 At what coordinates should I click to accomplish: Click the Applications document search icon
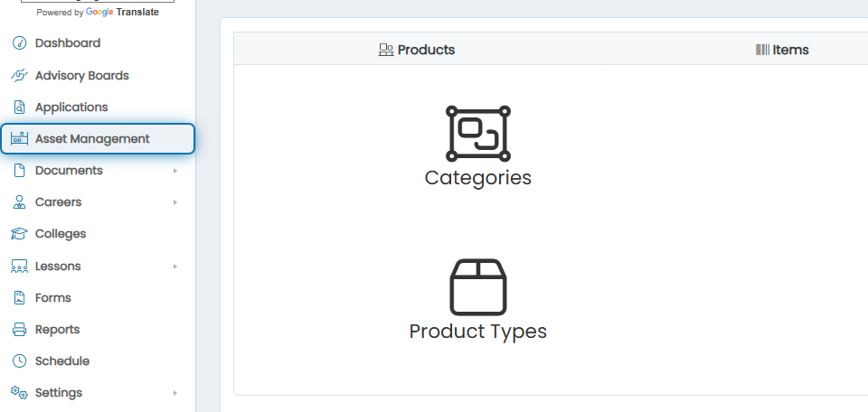[19, 108]
